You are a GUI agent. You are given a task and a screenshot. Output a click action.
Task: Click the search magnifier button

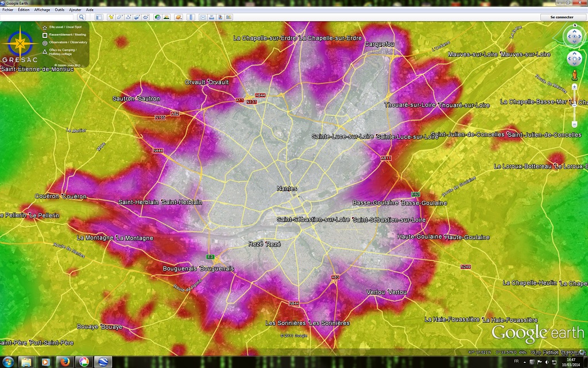(x=82, y=17)
